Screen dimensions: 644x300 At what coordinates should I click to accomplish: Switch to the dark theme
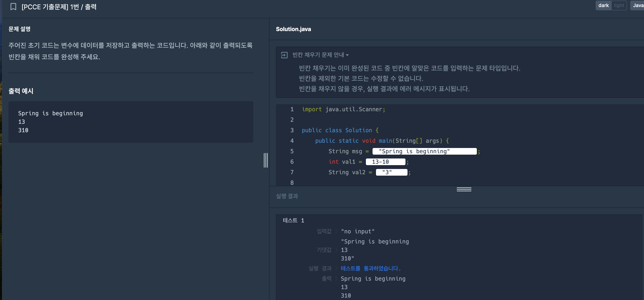click(x=604, y=5)
